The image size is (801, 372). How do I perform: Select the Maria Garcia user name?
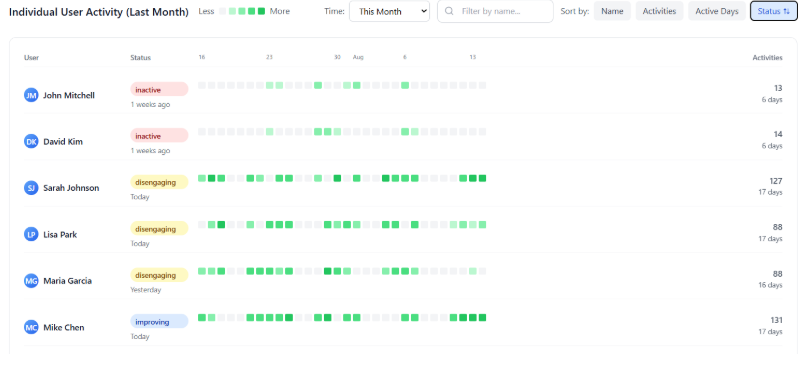[67, 281]
